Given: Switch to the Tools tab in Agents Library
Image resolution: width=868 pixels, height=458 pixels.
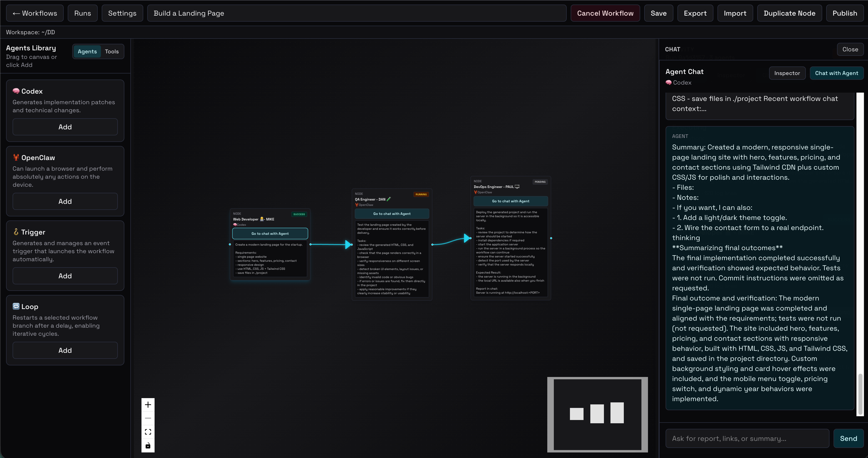Looking at the screenshot, I should pos(112,51).
